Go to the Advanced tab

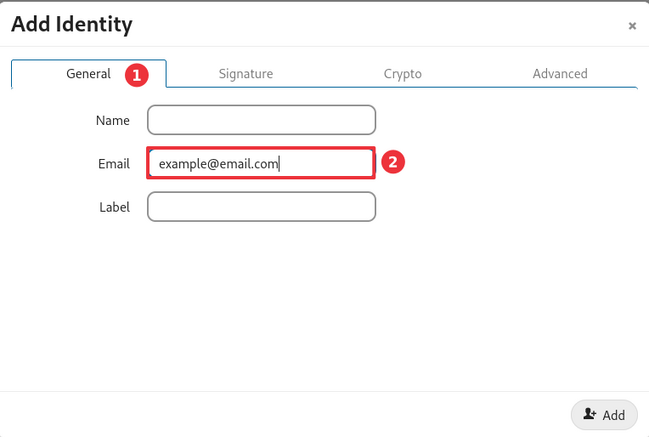point(560,74)
